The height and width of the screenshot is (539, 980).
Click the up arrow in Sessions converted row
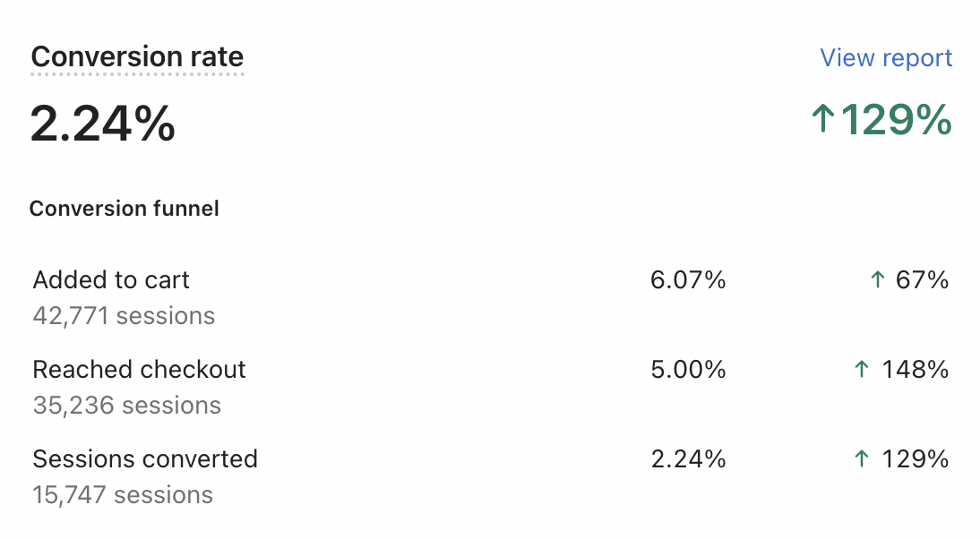[x=862, y=459]
